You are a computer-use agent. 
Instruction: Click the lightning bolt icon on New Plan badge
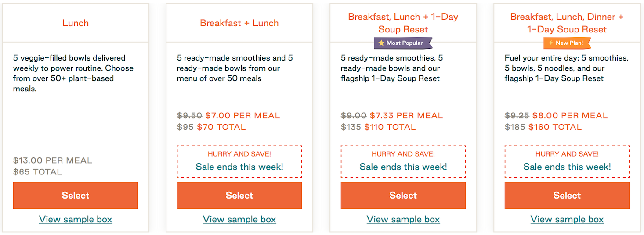551,43
